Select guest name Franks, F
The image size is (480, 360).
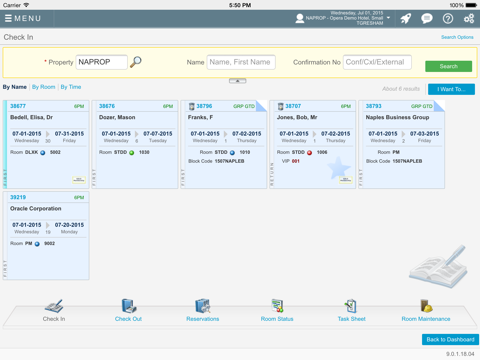pos(200,117)
